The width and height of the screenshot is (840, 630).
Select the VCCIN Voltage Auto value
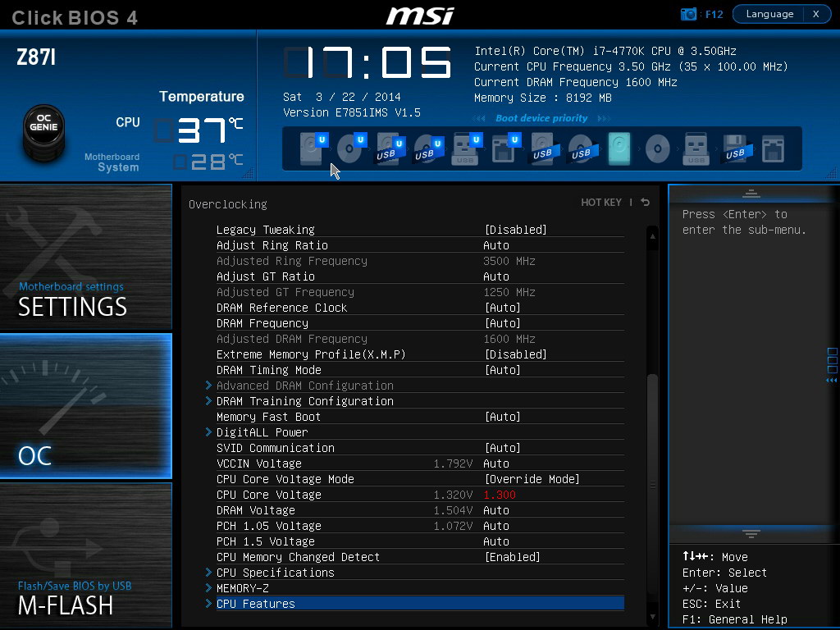pos(496,463)
